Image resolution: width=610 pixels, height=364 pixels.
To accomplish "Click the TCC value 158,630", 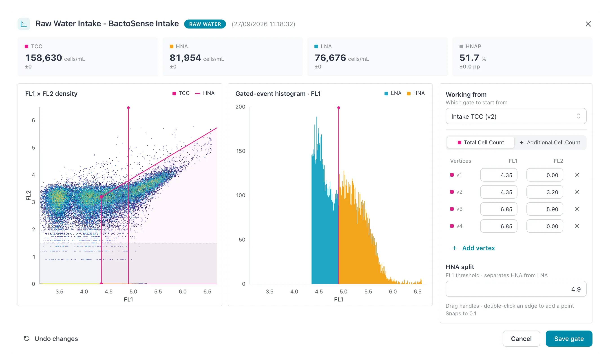I will pos(44,58).
